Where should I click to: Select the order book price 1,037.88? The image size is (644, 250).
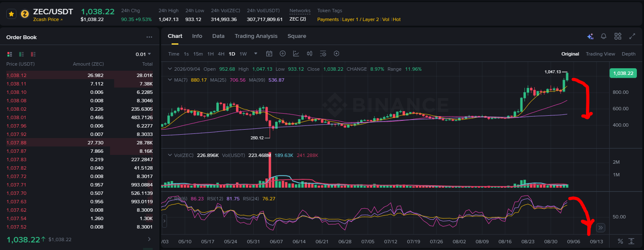coord(16,143)
